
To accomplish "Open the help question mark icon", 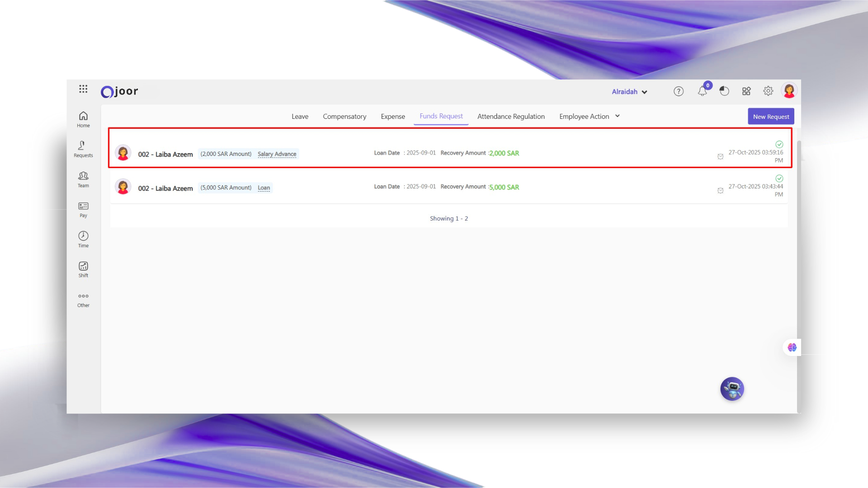I will 678,91.
